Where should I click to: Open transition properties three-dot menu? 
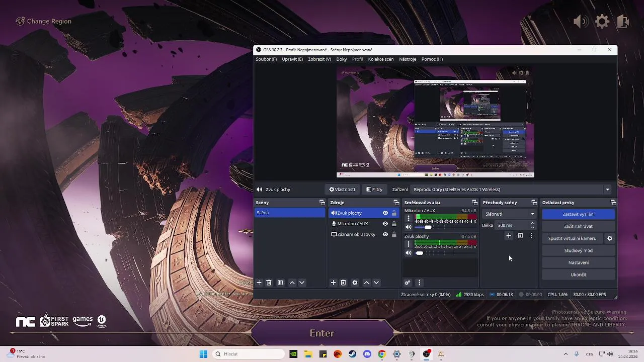531,236
